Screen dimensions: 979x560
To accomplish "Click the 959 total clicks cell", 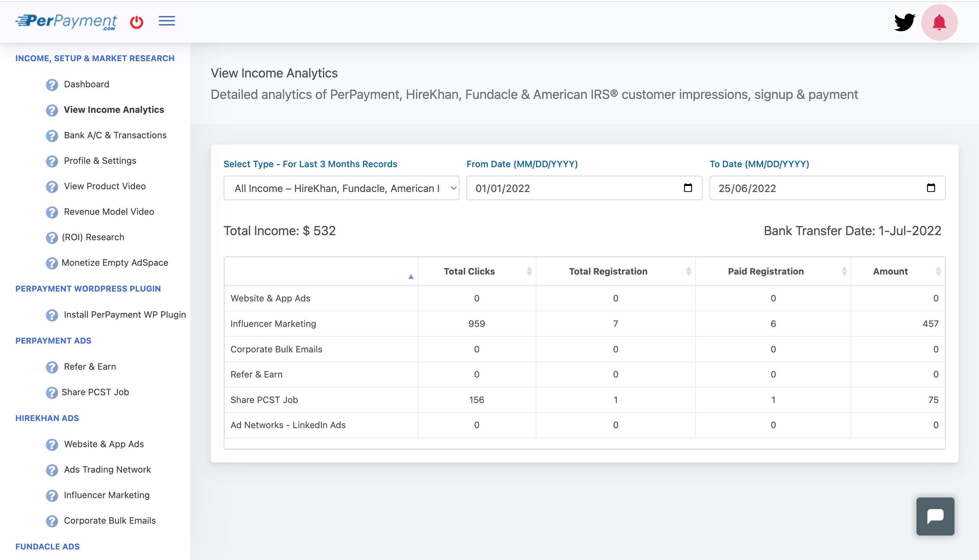I will click(477, 324).
